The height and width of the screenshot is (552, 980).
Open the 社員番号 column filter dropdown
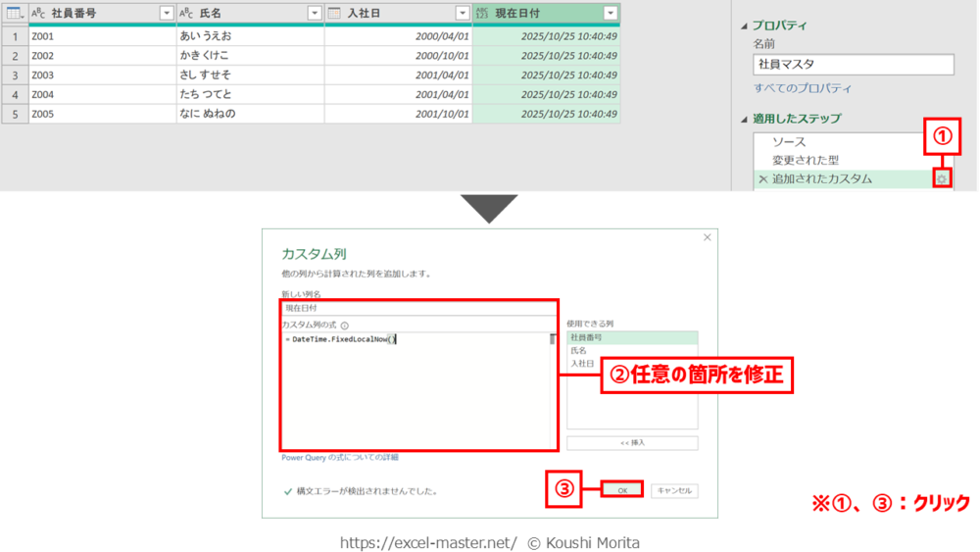166,13
